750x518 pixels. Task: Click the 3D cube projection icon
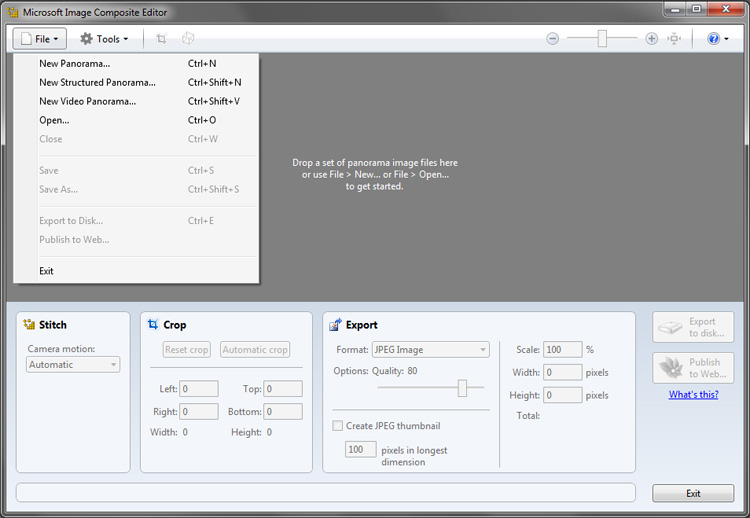[188, 39]
